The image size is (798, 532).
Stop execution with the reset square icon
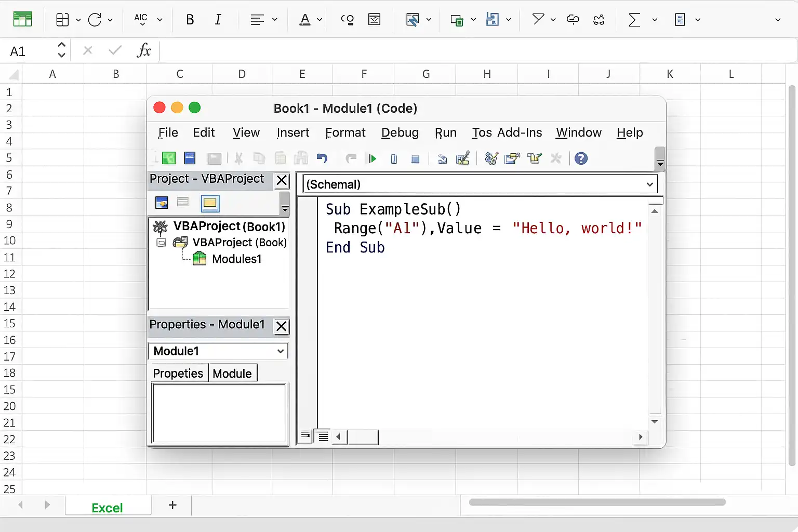(x=415, y=159)
